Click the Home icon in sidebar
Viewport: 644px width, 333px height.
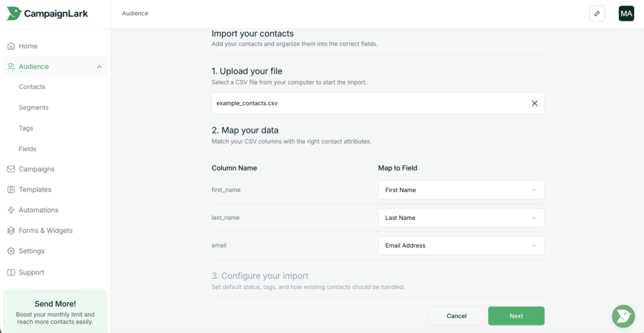pyautogui.click(x=11, y=46)
